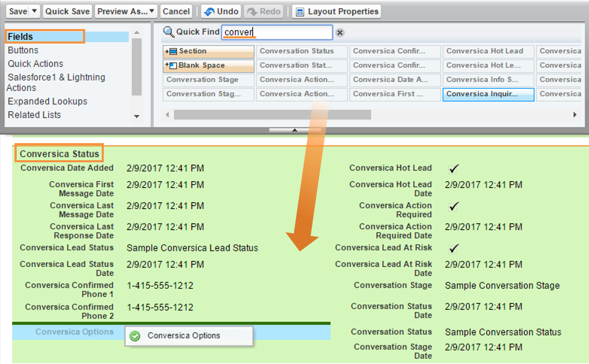The height and width of the screenshot is (364, 589).
Task: Select the Conversica Hot Lead palette field
Action: tap(488, 51)
